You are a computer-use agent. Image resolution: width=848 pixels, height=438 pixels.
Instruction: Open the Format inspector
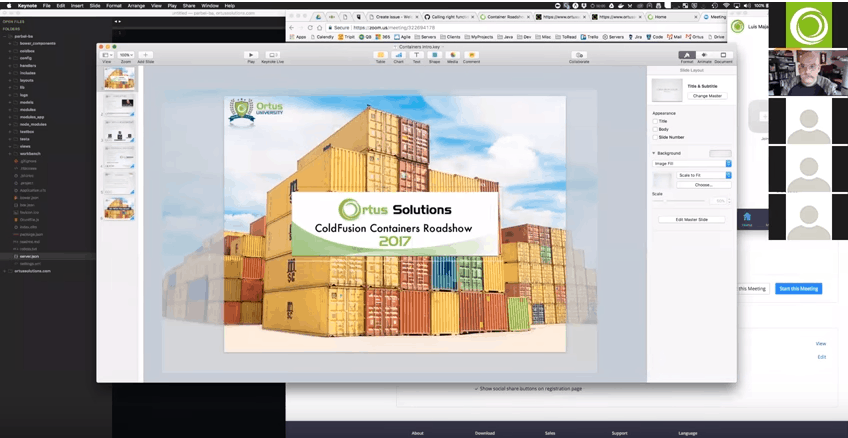[687, 55]
